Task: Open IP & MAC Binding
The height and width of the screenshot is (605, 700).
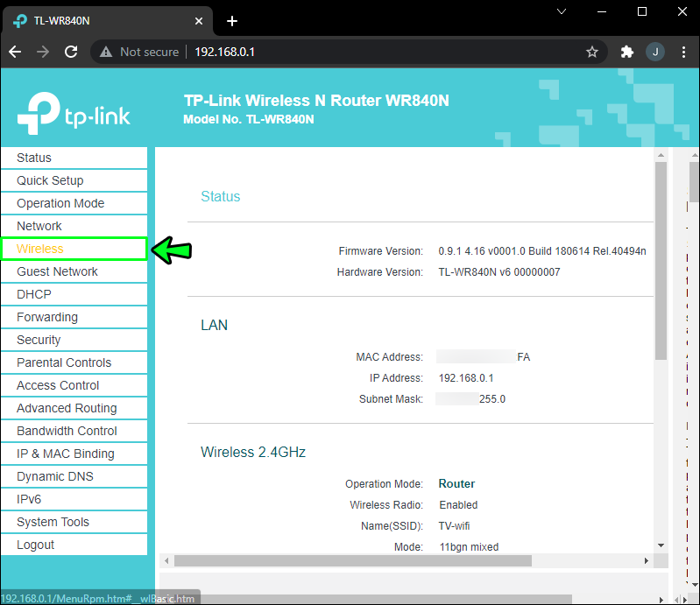Action: (74, 454)
